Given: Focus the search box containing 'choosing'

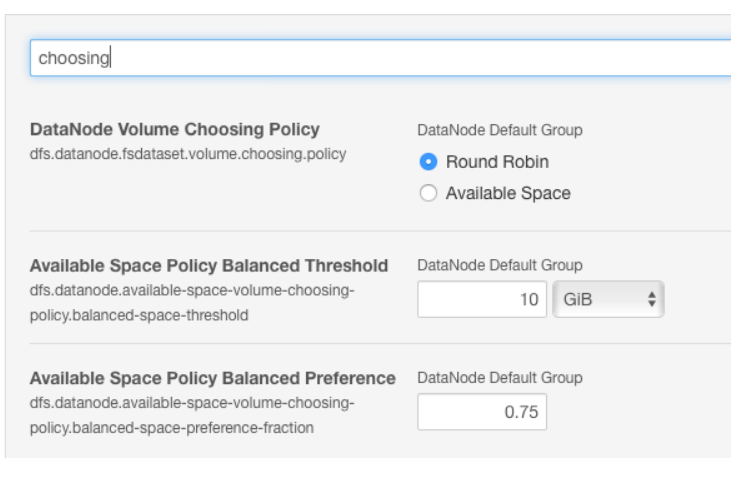Looking at the screenshot, I should click(x=380, y=58).
